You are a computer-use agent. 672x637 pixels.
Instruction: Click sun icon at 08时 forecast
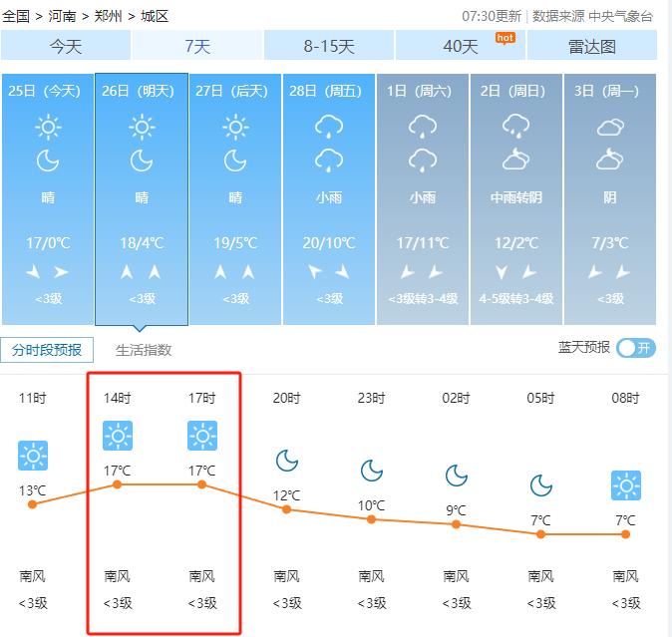(625, 485)
